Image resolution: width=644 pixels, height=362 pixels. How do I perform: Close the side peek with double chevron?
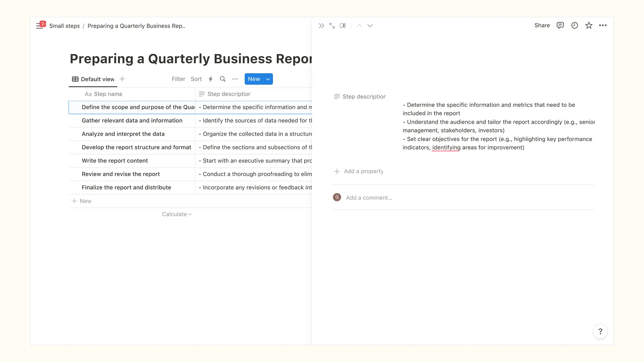[x=321, y=25]
